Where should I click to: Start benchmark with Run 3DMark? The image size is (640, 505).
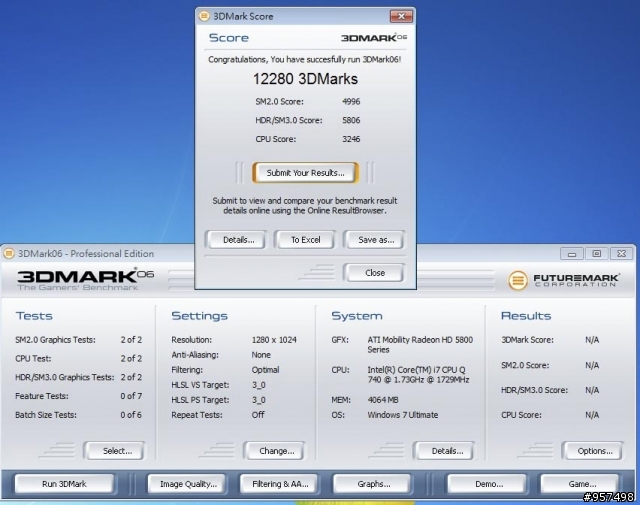(64, 484)
